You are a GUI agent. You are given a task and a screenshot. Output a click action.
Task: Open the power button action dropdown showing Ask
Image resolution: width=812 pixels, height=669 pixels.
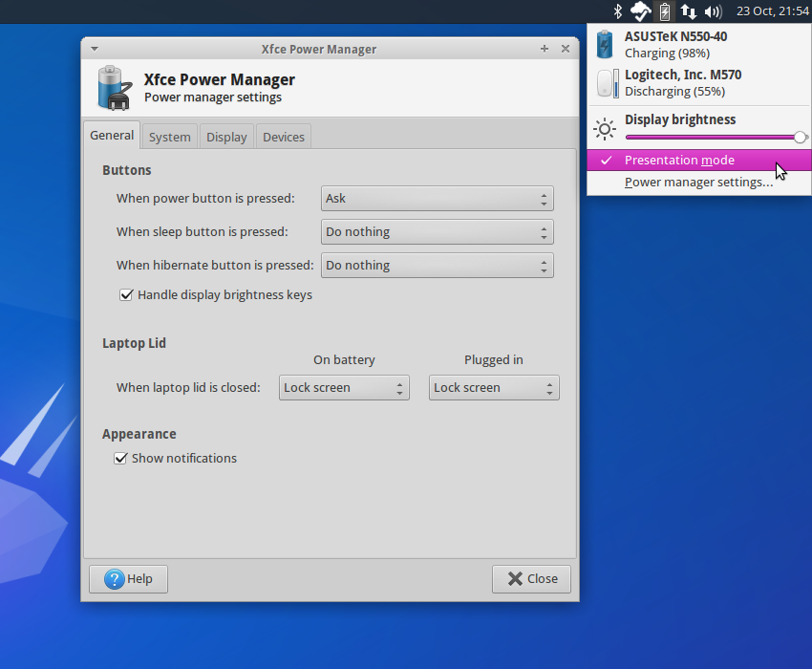(437, 198)
